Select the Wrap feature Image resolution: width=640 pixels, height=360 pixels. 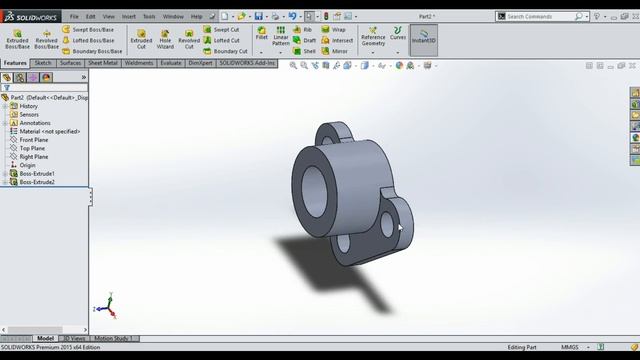click(333, 29)
